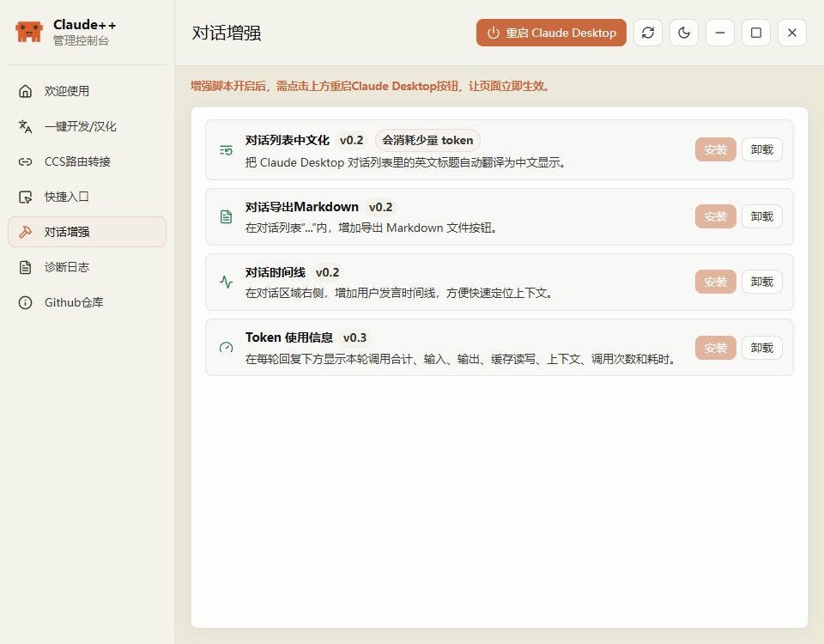Click description 在每轮回复下方显示本轮调用合计
824x644 pixels.
coord(462,359)
